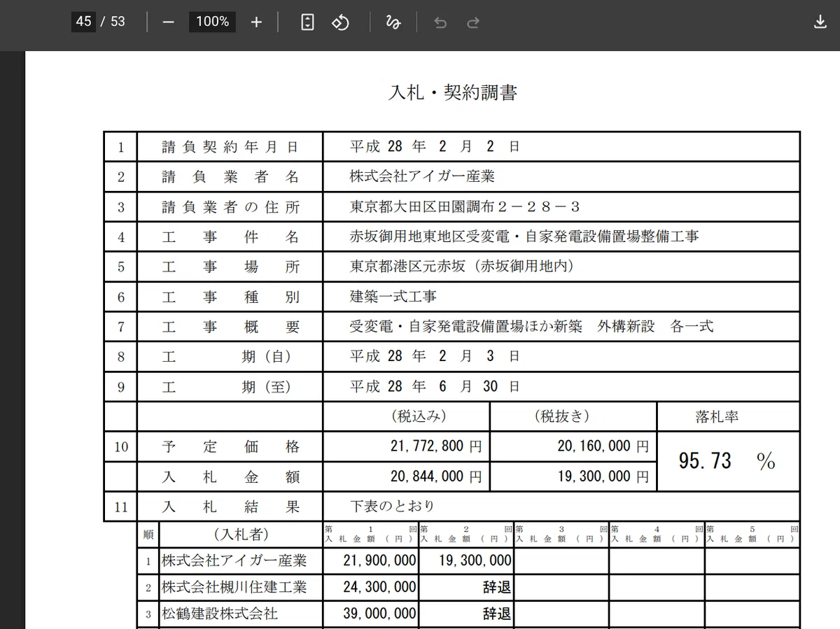Click the 工期（至） date 平成28年6月30日

pyautogui.click(x=435, y=386)
